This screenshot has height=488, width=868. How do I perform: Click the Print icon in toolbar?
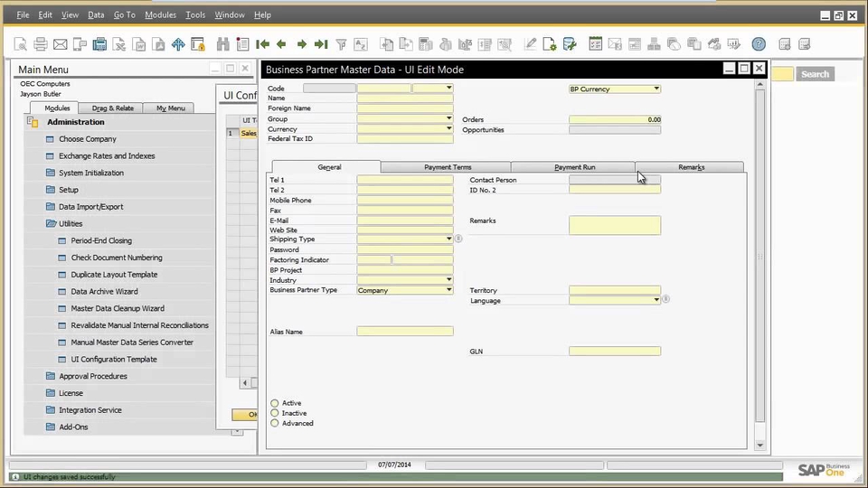pos(41,43)
